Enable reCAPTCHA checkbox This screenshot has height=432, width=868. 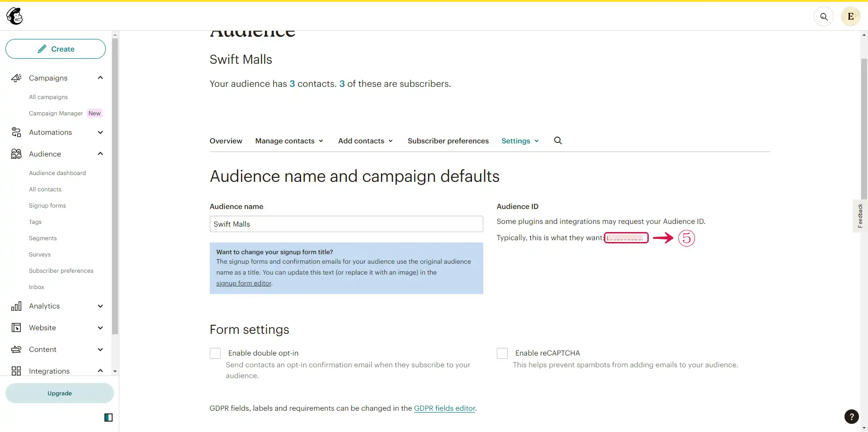click(502, 353)
